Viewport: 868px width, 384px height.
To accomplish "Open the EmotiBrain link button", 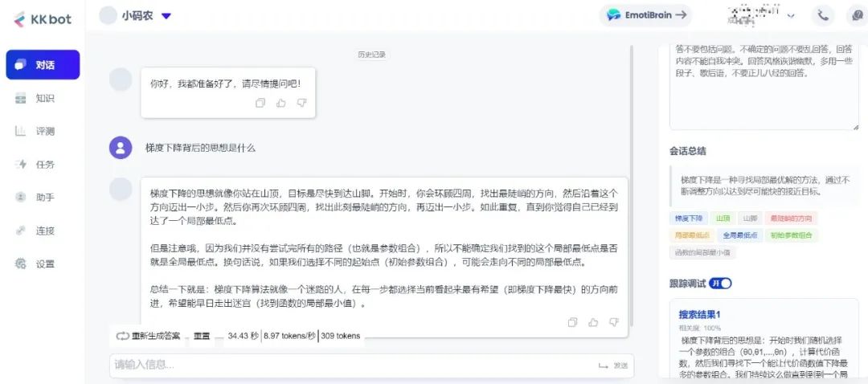I will click(x=646, y=15).
